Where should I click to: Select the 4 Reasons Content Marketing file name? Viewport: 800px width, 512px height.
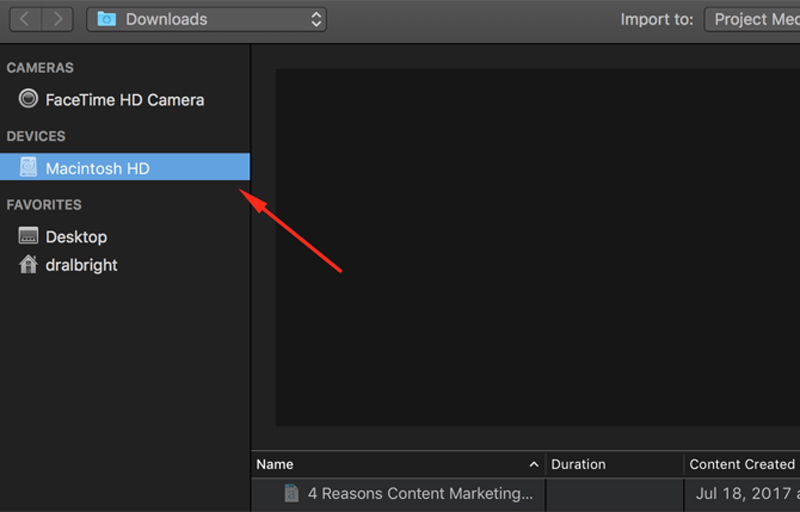tap(420, 493)
